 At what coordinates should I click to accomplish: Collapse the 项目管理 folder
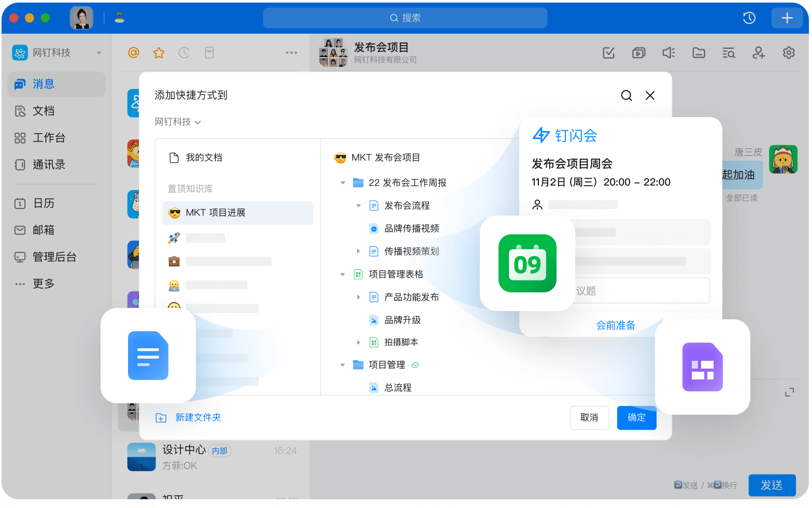point(343,365)
